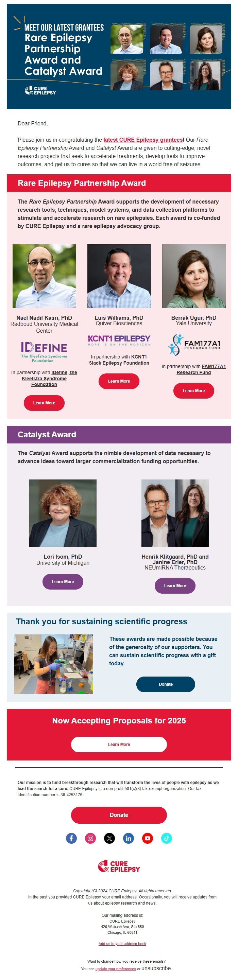The width and height of the screenshot is (238, 980).
Task: Click the dark blue Donate button
Action: click(x=166, y=684)
